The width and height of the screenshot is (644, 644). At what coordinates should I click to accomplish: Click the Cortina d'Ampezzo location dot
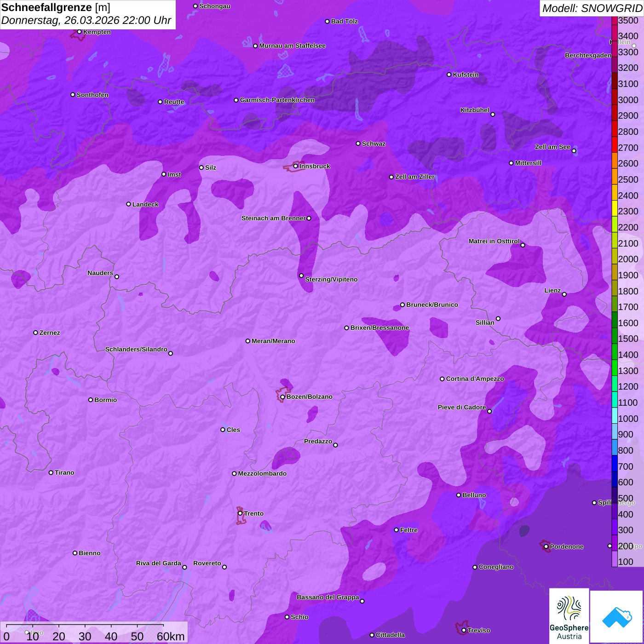pyautogui.click(x=442, y=379)
